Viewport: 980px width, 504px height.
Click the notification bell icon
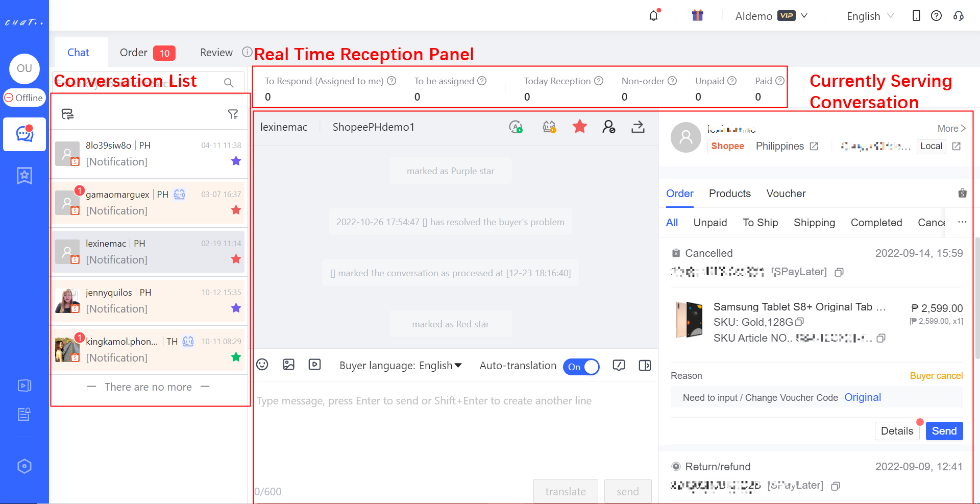click(x=653, y=16)
